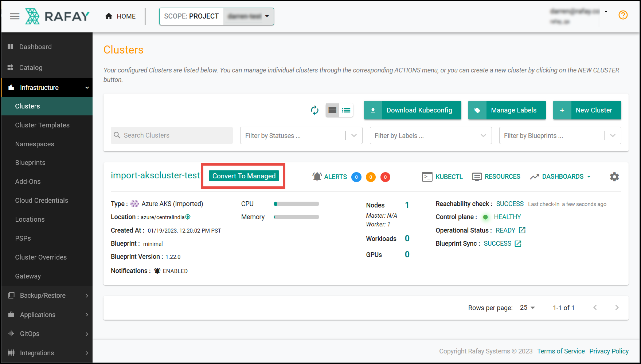Screen dimensions: 641x364
Task: Click Manage Labels button
Action: (x=507, y=110)
